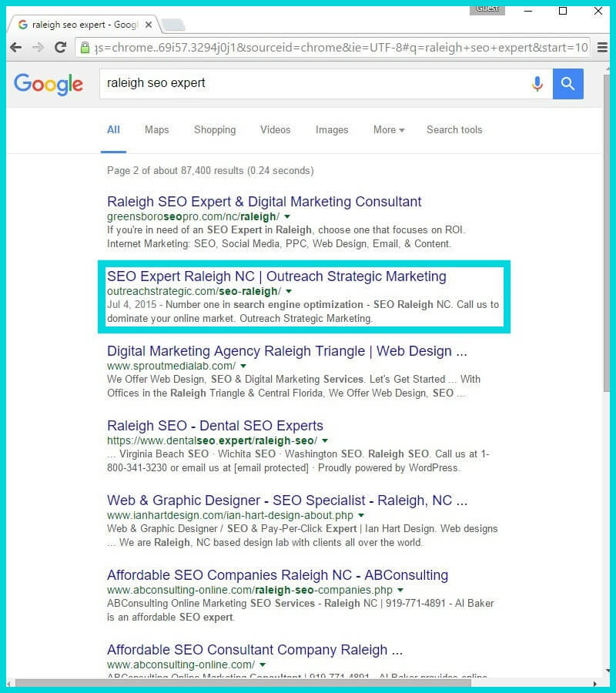Minimize the Chrome window
This screenshot has width=616, height=693.
[528, 11]
